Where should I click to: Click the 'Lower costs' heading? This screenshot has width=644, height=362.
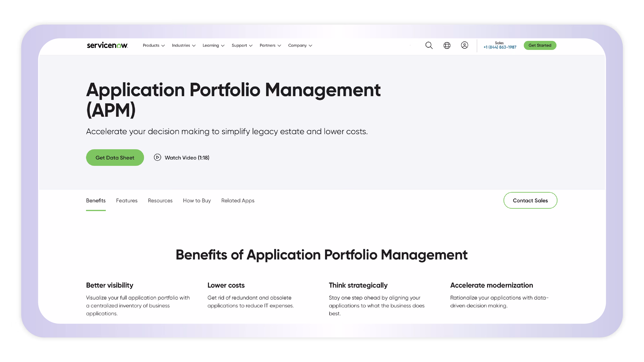226,285
